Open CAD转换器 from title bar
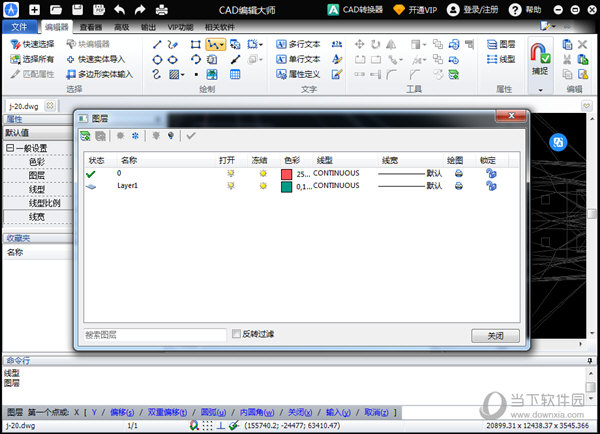The width and height of the screenshot is (600, 434). pos(355,10)
